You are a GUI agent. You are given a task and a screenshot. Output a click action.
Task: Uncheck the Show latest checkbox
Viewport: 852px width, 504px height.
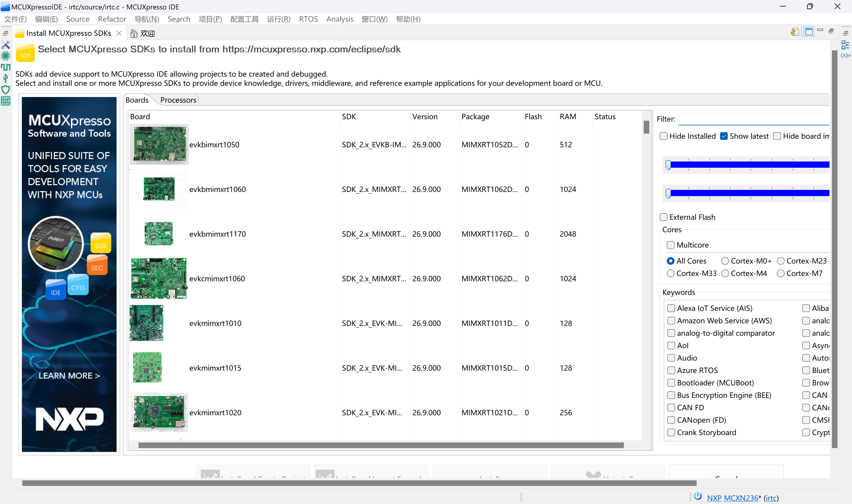click(x=724, y=136)
